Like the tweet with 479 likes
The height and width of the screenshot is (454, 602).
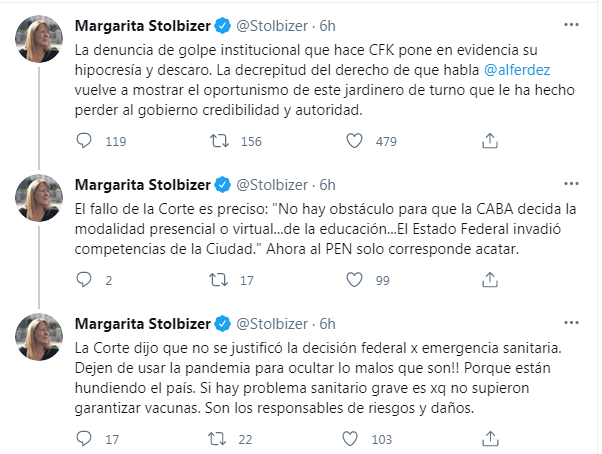[354, 141]
